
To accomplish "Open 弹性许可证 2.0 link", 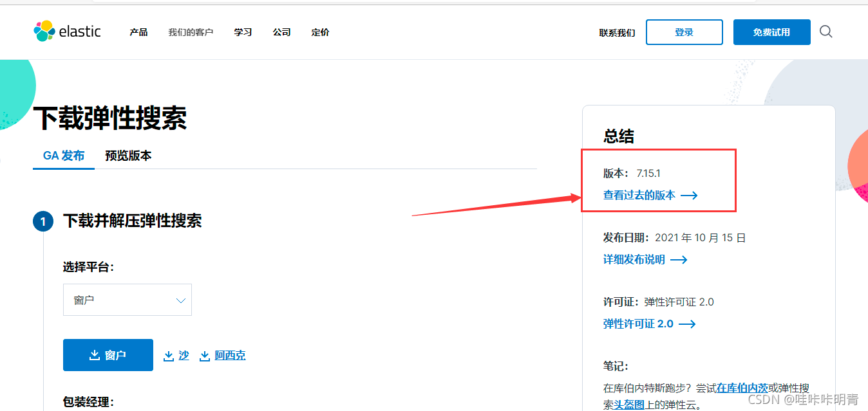I will click(x=638, y=324).
